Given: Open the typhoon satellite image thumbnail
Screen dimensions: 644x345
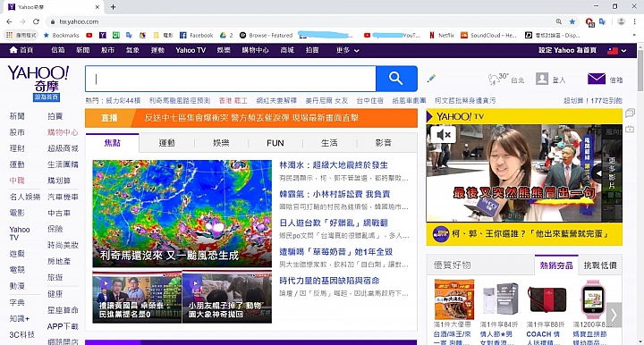Looking at the screenshot, I should (182, 214).
